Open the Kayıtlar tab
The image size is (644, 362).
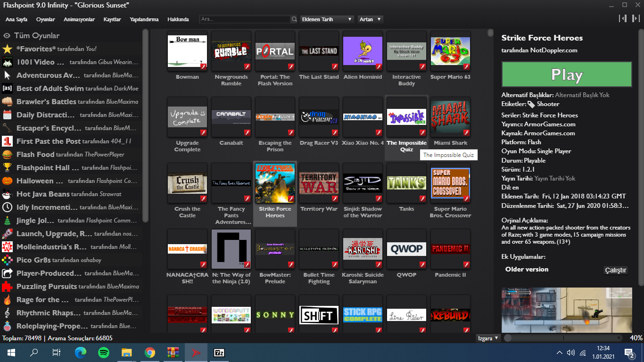(x=112, y=19)
